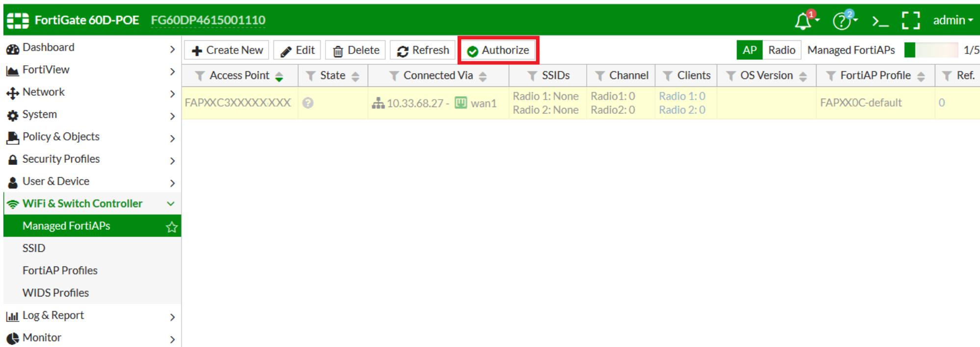Open the Channel column filter

(599, 76)
